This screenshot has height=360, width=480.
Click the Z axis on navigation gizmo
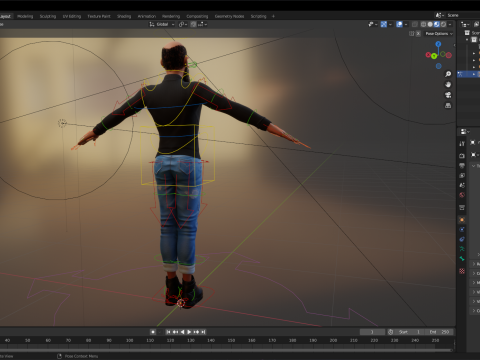[438, 44]
